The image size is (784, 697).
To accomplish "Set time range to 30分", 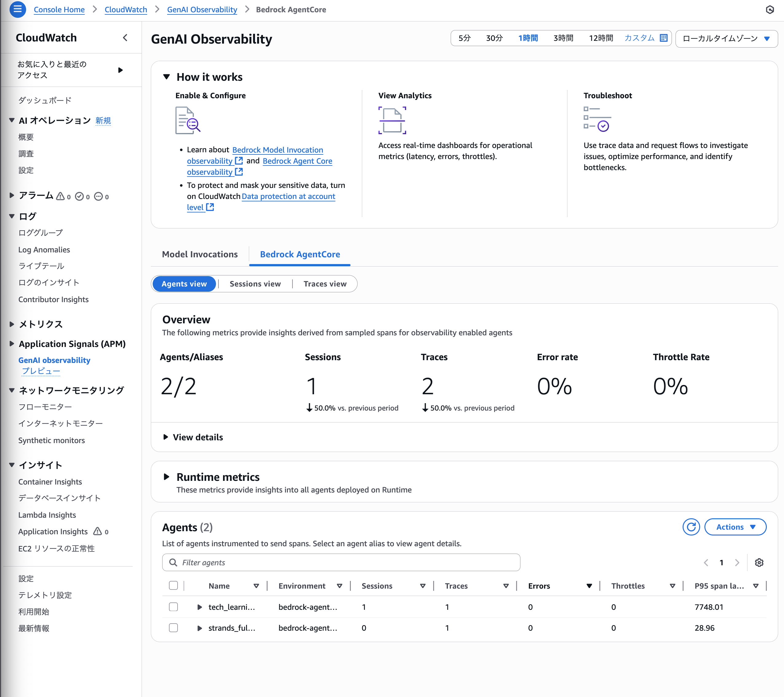I will [x=494, y=38].
